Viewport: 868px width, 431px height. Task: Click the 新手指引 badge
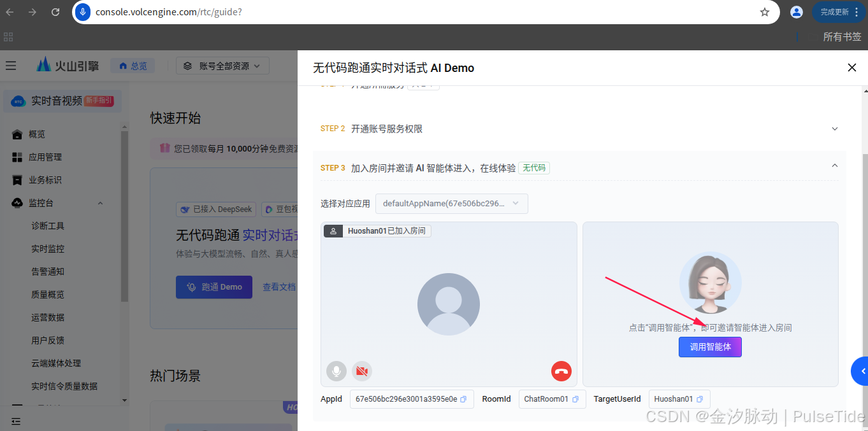coord(99,100)
